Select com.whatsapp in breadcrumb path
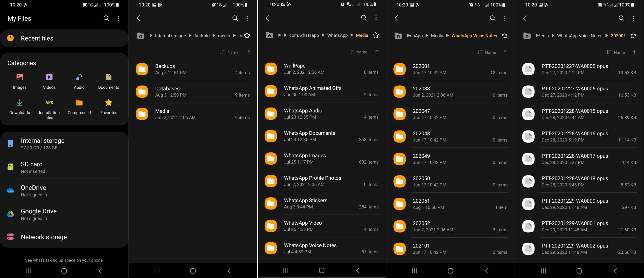Viewport: 644px width, 278px height. coord(304,35)
